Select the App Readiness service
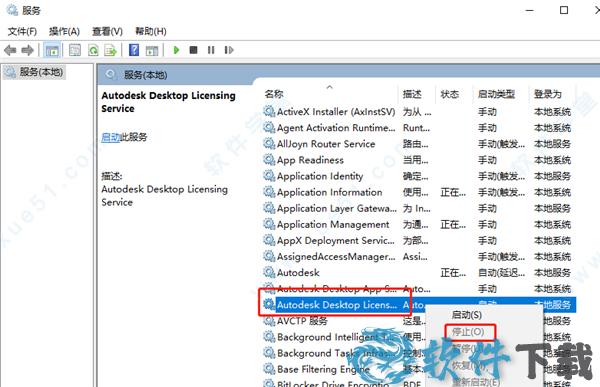Viewport: 600px width, 387px height. 418,160
